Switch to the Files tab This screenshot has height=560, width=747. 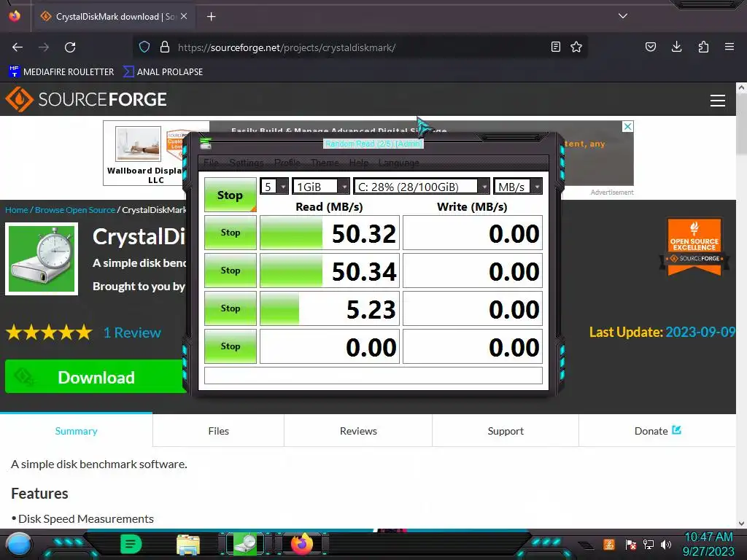[218, 431]
